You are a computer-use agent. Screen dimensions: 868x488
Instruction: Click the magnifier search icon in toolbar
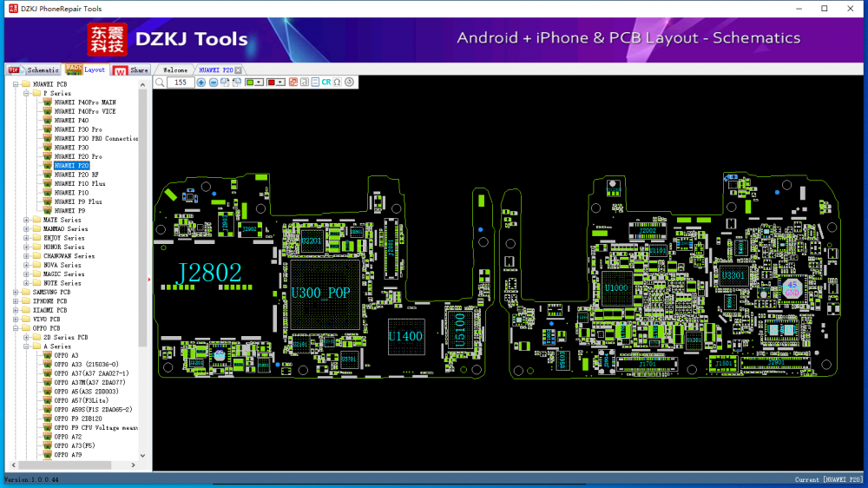point(160,82)
